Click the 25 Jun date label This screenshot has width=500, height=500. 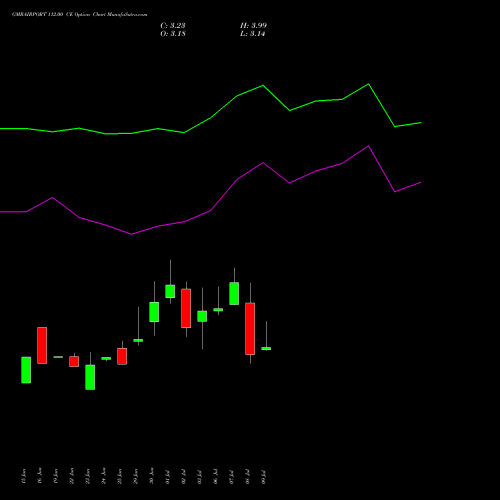click(x=119, y=476)
